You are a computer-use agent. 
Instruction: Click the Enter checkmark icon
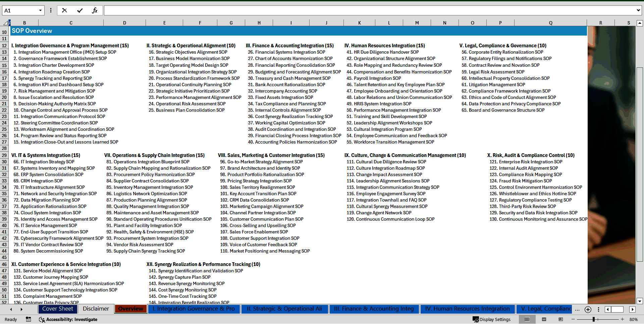pos(79,10)
